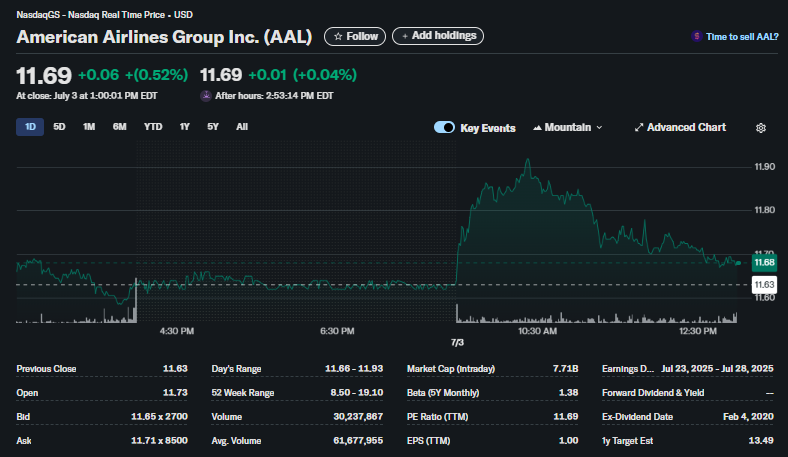The height and width of the screenshot is (457, 788).
Task: Click the 7/3 date label under chart
Action: [x=457, y=342]
